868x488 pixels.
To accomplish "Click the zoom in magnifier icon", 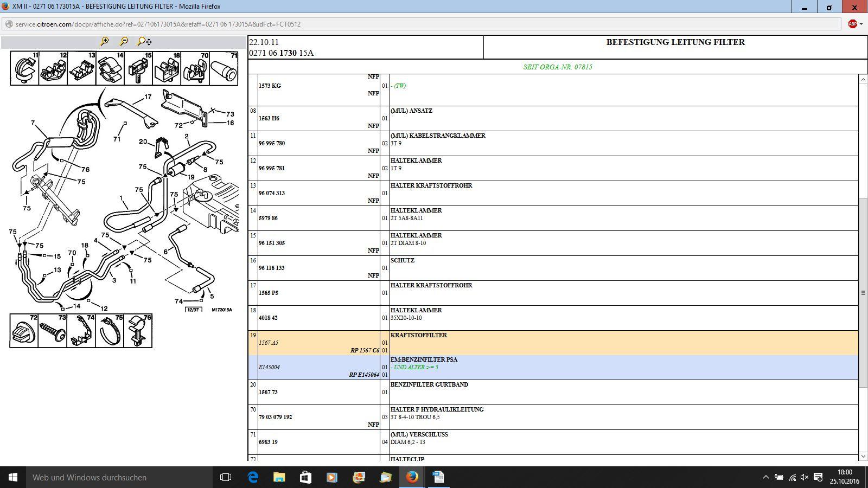I will pos(105,41).
